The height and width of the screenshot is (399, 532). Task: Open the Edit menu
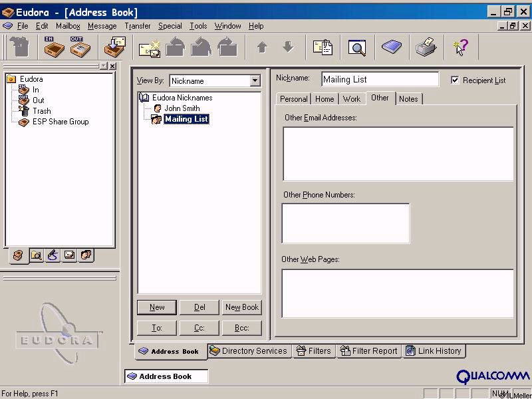[x=42, y=26]
